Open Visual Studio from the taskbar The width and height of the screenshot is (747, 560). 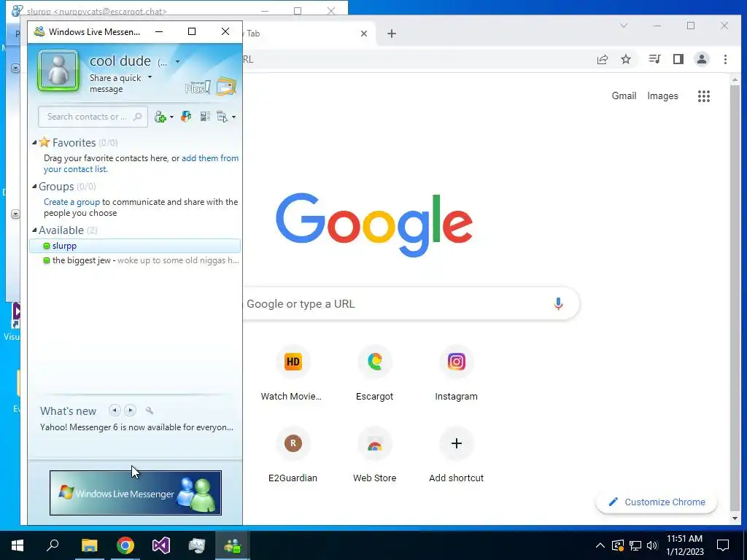(160, 545)
